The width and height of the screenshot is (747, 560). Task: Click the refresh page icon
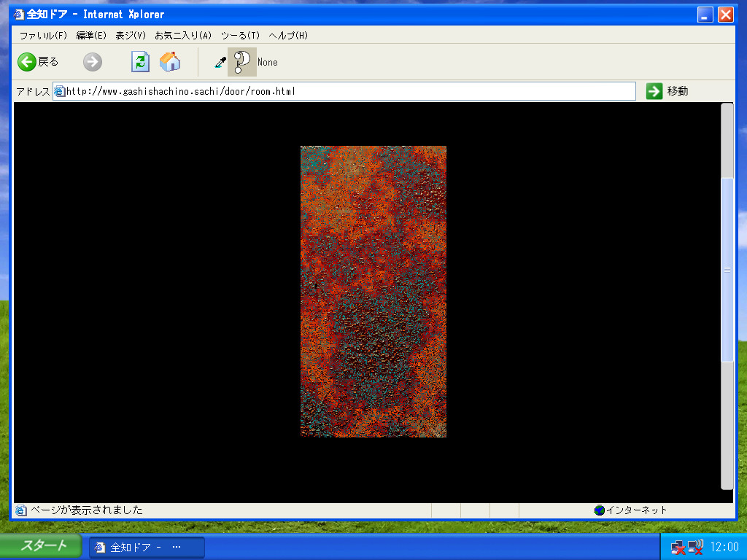coord(140,62)
